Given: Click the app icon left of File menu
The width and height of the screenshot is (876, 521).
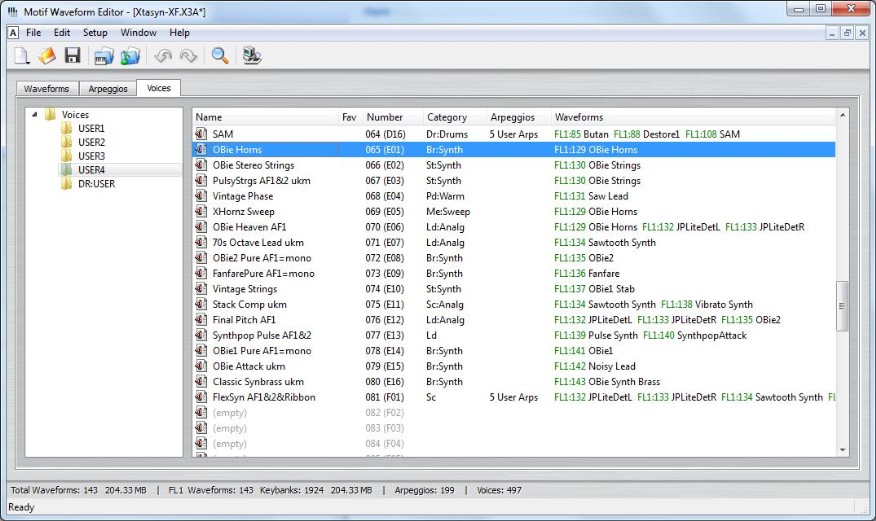Looking at the screenshot, I should pos(13,33).
